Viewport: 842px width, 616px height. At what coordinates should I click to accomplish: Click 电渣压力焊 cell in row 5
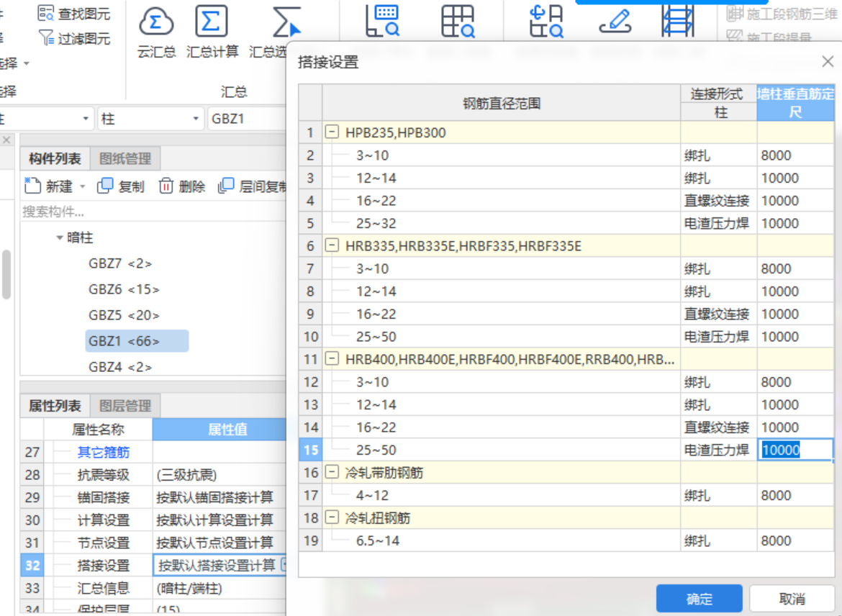pyautogui.click(x=719, y=223)
